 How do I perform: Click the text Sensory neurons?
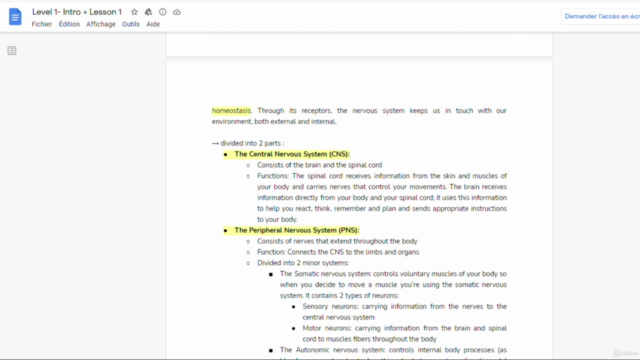click(330, 307)
